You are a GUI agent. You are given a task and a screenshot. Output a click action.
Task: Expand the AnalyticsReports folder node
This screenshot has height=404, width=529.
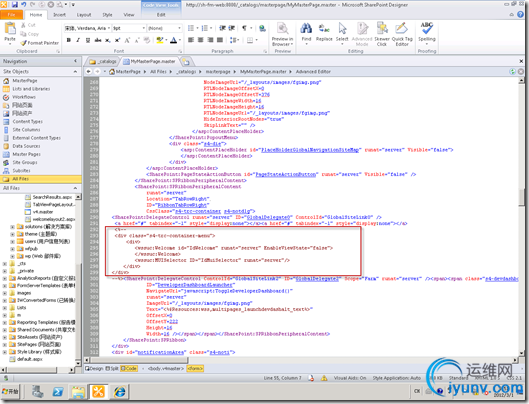pos(5,278)
